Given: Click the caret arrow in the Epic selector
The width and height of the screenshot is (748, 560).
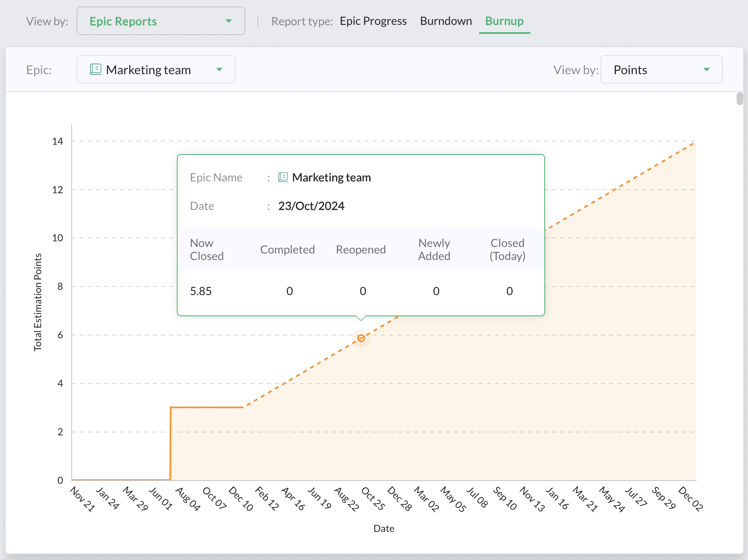Looking at the screenshot, I should [x=219, y=70].
